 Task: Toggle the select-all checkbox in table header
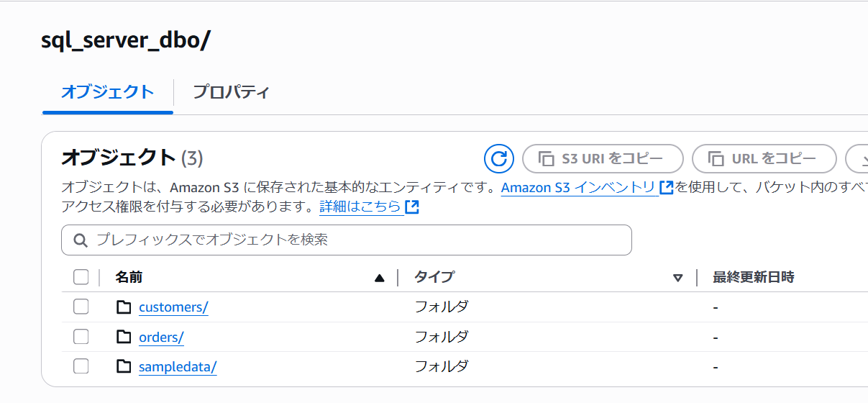(81, 277)
